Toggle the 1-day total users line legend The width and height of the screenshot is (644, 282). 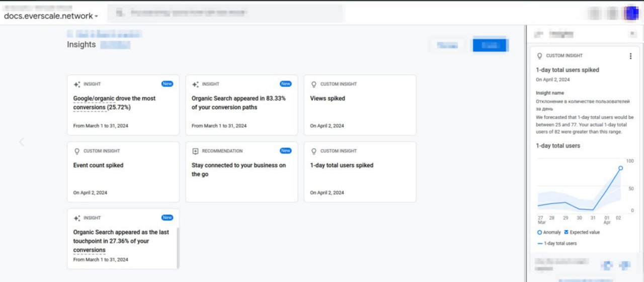[x=540, y=243]
